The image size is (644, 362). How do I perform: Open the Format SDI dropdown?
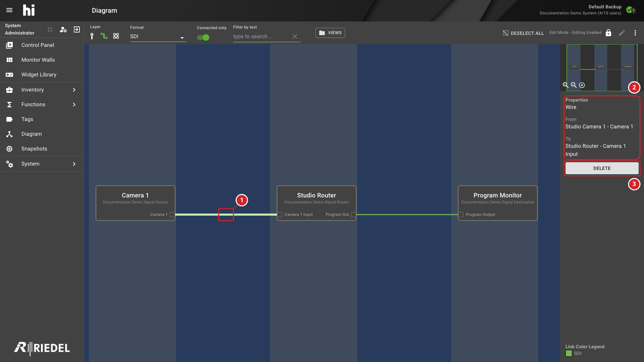[x=158, y=37]
